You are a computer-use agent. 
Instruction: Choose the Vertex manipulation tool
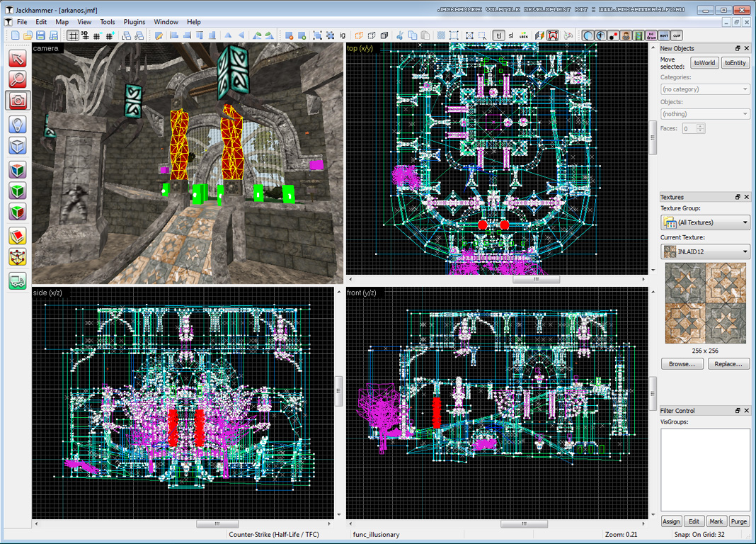coord(18,257)
